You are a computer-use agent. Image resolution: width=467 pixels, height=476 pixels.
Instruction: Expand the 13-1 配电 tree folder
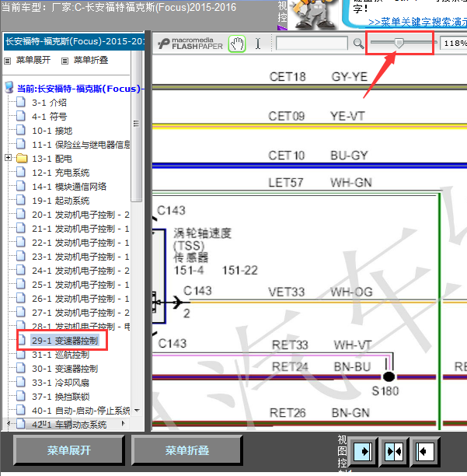pyautogui.click(x=9, y=158)
